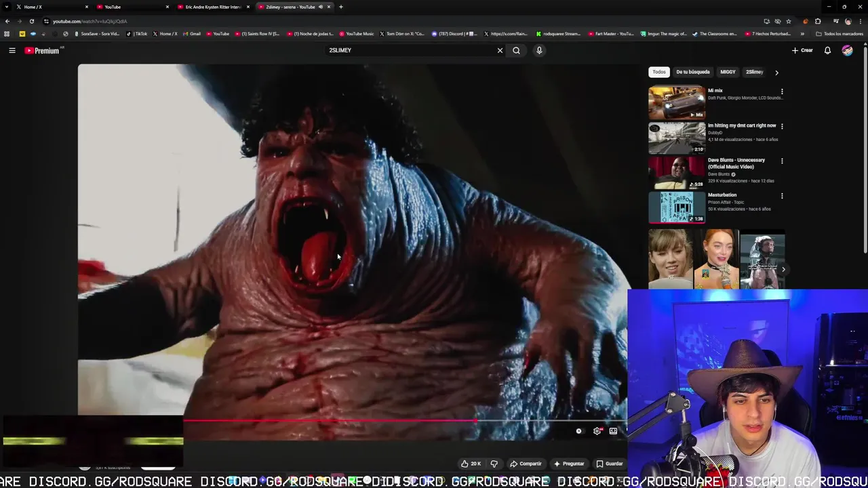
Task: Open the Fart Master YouTube bookmark
Action: [611, 34]
